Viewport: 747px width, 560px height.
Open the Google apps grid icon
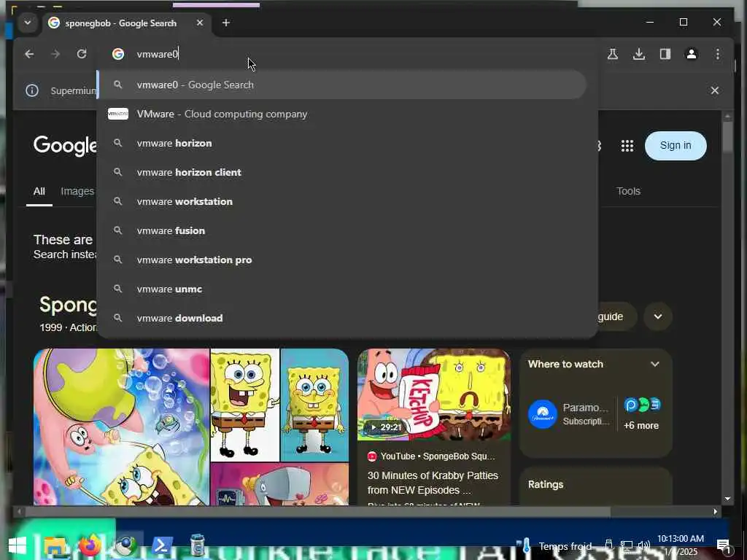(x=627, y=146)
